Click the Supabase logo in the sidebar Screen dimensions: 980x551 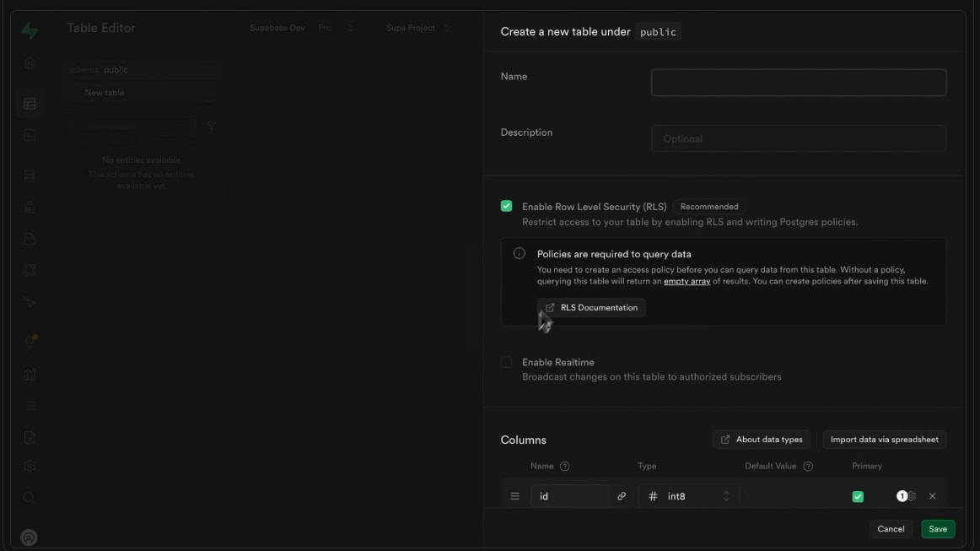coord(30,30)
